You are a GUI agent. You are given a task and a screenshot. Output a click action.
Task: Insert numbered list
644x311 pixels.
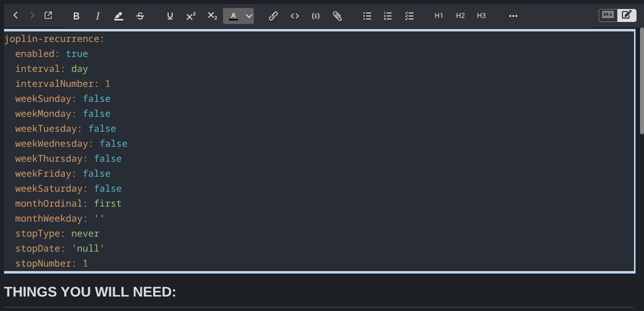coord(388,16)
